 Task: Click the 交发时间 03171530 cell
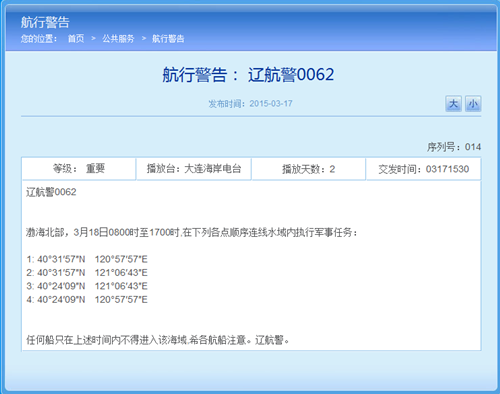(423, 169)
